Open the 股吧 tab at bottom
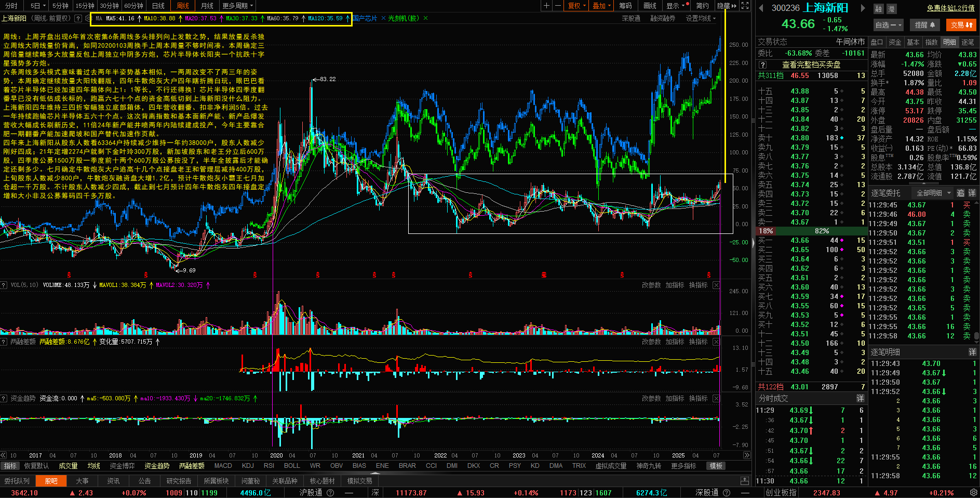 tap(51, 481)
